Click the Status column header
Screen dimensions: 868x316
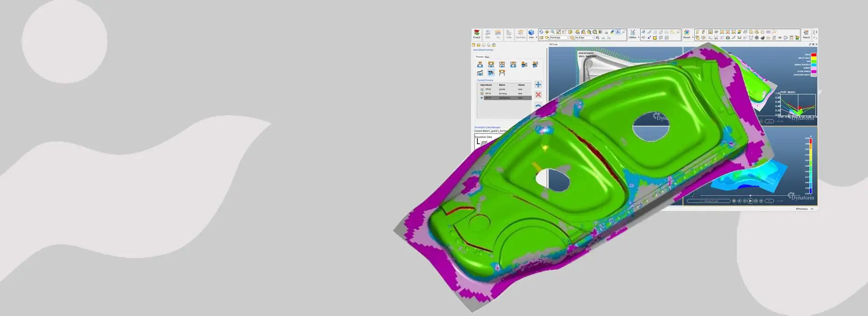(521, 85)
